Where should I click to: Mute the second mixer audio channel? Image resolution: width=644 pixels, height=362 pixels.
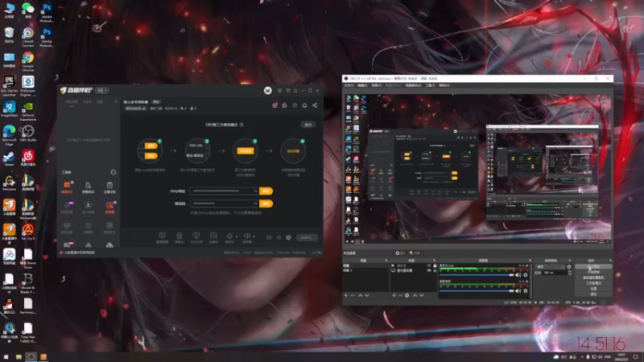coord(518,290)
